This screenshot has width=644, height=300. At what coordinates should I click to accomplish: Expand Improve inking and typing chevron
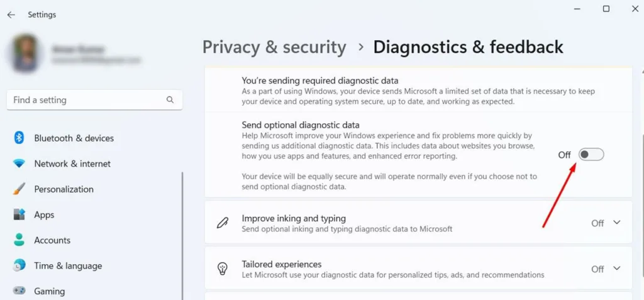click(616, 223)
